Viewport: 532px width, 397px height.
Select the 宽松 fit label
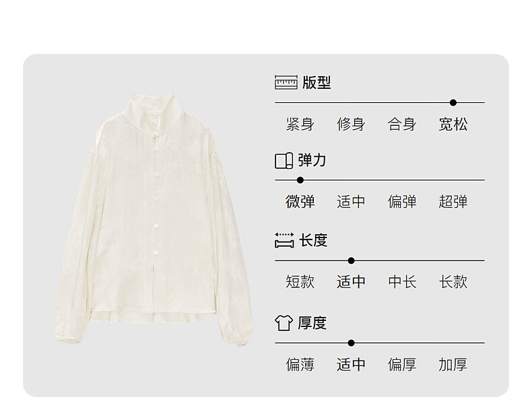[453, 124]
